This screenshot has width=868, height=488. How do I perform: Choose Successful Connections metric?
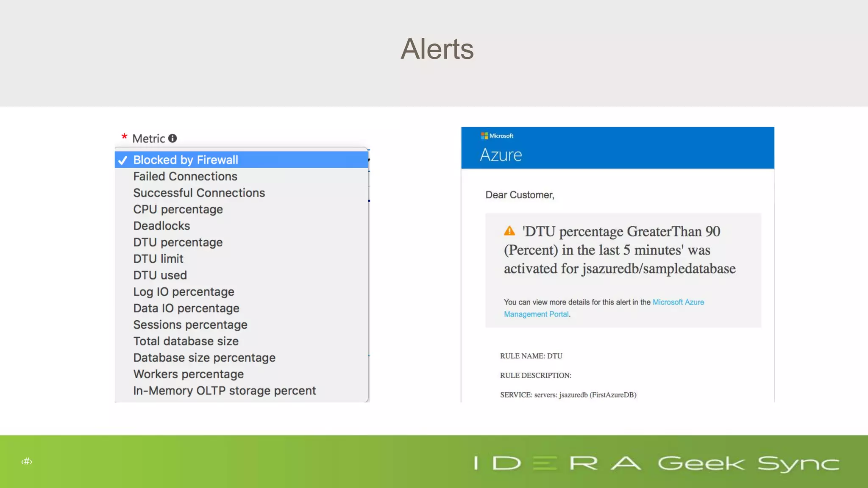[x=242, y=193]
